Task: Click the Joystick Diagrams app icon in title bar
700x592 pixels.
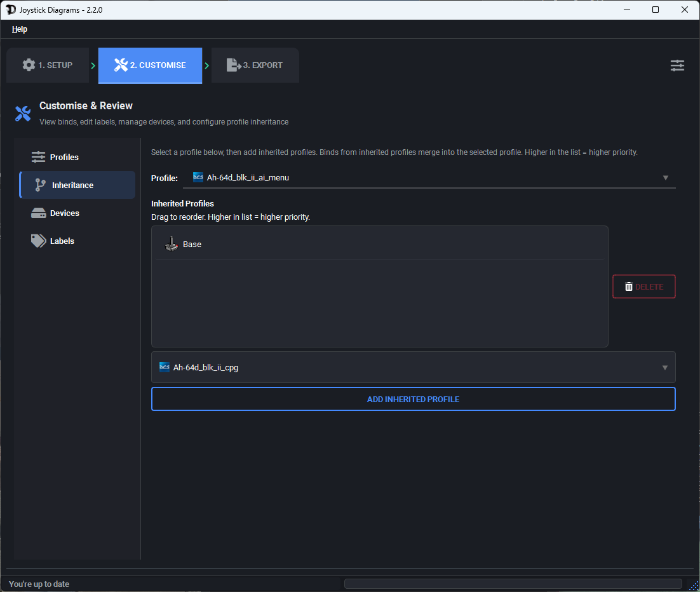Action: (x=11, y=10)
